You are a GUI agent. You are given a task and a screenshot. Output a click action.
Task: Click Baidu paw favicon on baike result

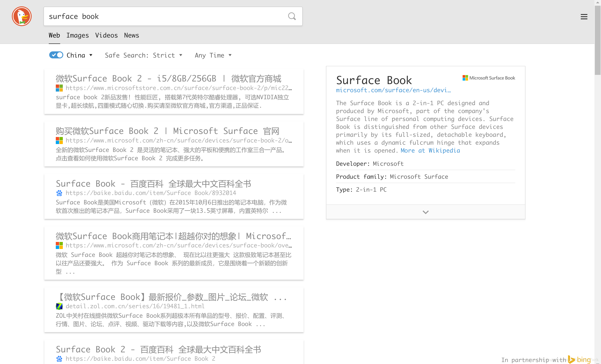coord(59,193)
